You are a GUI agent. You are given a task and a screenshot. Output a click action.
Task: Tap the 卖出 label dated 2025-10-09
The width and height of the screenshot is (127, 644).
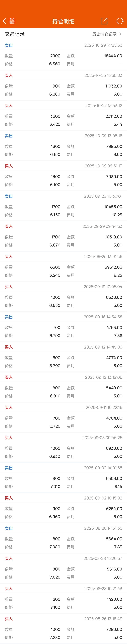[9, 136]
